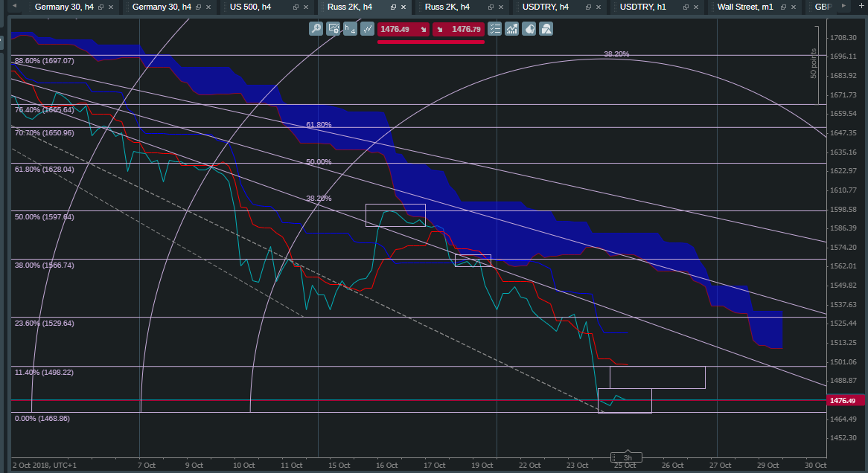Screen dimensions: 868x473
Task: Open the chart type line selector
Action: (x=368, y=29)
